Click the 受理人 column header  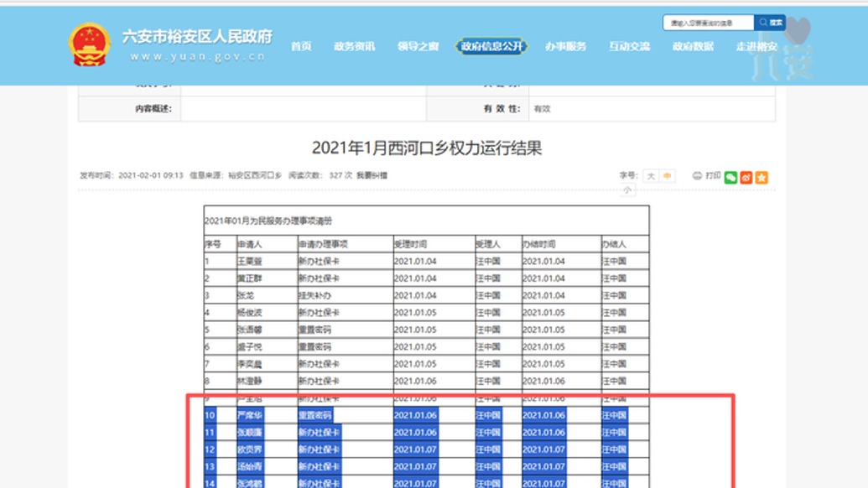point(488,244)
